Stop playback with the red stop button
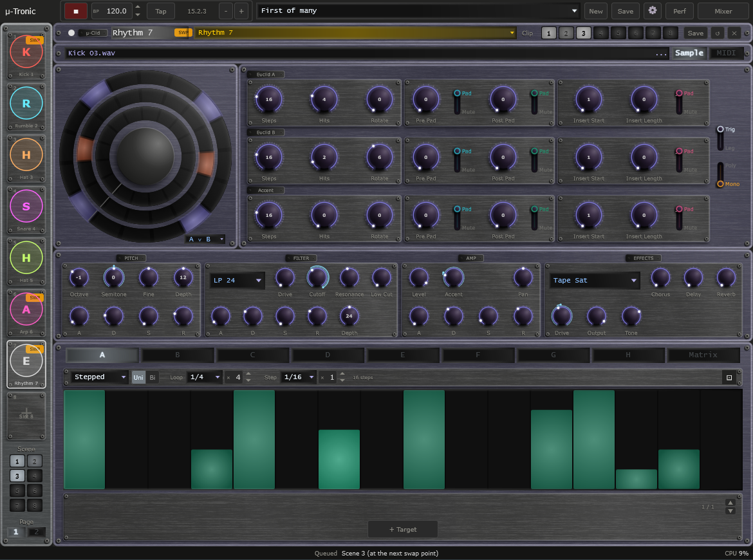753x560 pixels. pos(75,11)
